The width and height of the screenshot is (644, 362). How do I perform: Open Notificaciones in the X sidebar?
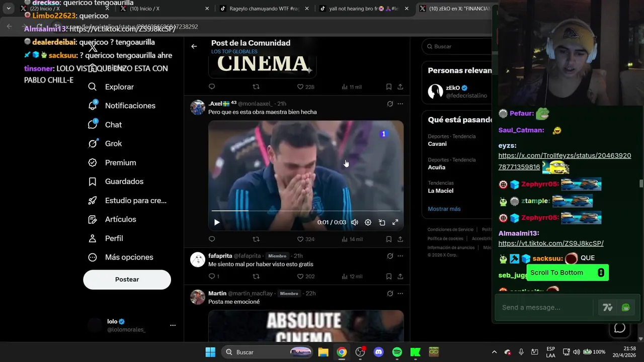[x=121, y=106]
